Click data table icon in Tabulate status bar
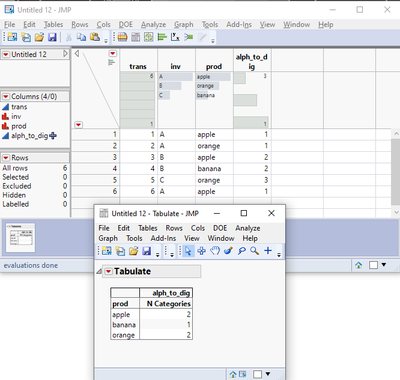The width and height of the screenshot is (400, 380). (x=242, y=374)
